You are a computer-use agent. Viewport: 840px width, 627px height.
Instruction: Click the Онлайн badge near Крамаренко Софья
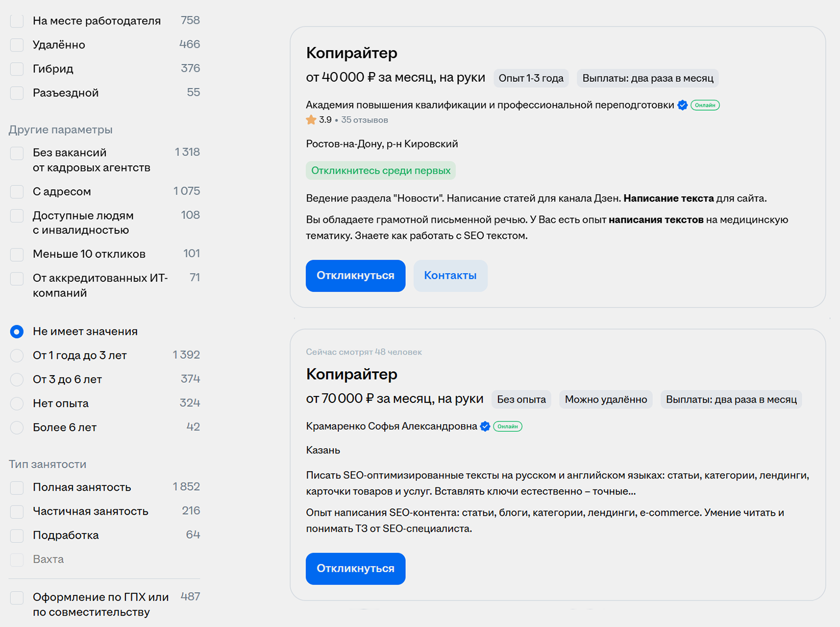point(507,426)
